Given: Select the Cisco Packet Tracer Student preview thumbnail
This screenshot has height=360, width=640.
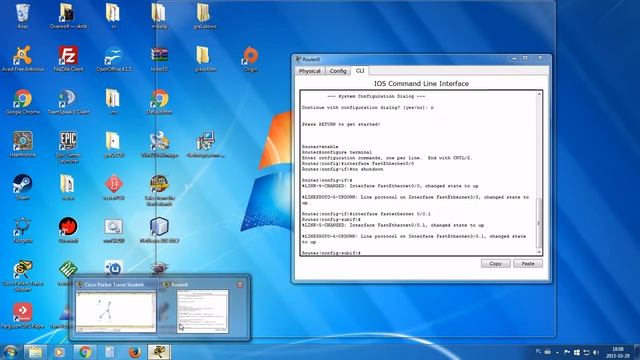Looking at the screenshot, I should (x=116, y=311).
